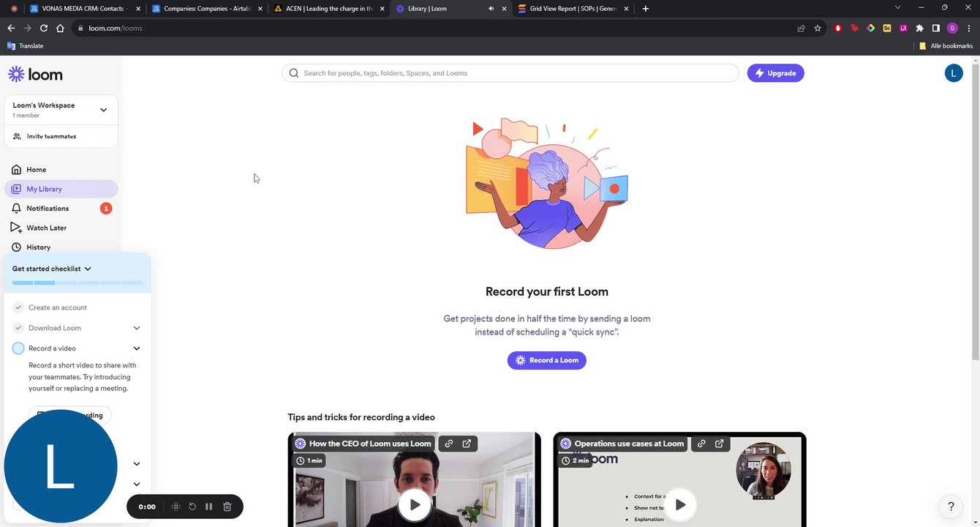Reload the page
Image resolution: width=980 pixels, height=527 pixels.
(44, 28)
